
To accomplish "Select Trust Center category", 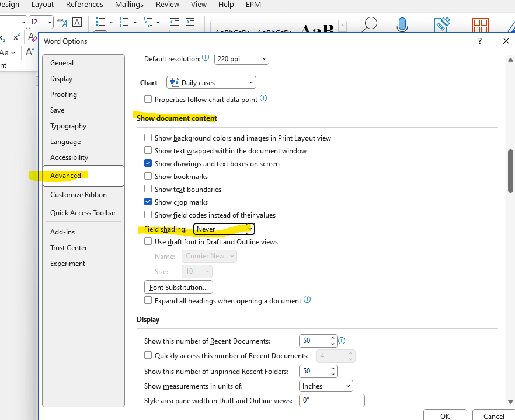I will pos(83,248).
